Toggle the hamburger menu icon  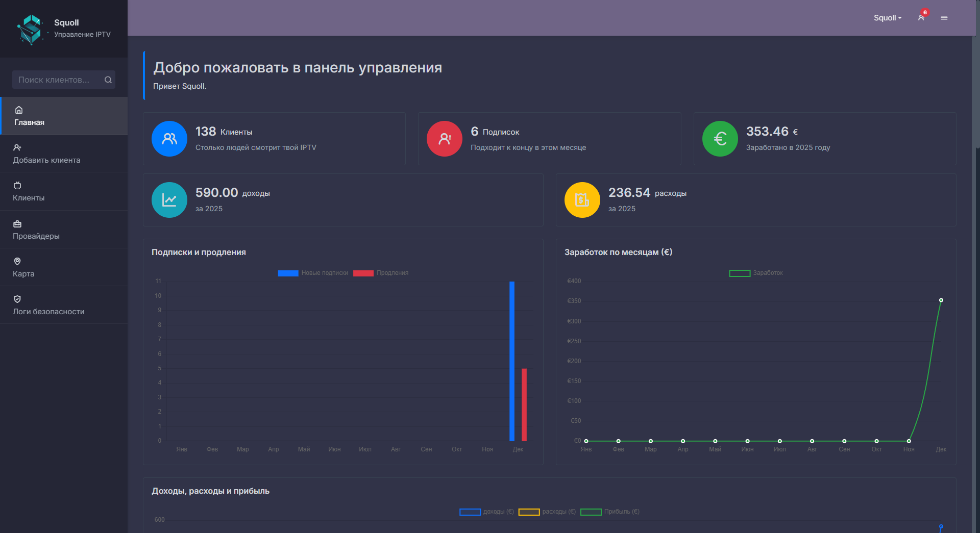click(x=944, y=18)
